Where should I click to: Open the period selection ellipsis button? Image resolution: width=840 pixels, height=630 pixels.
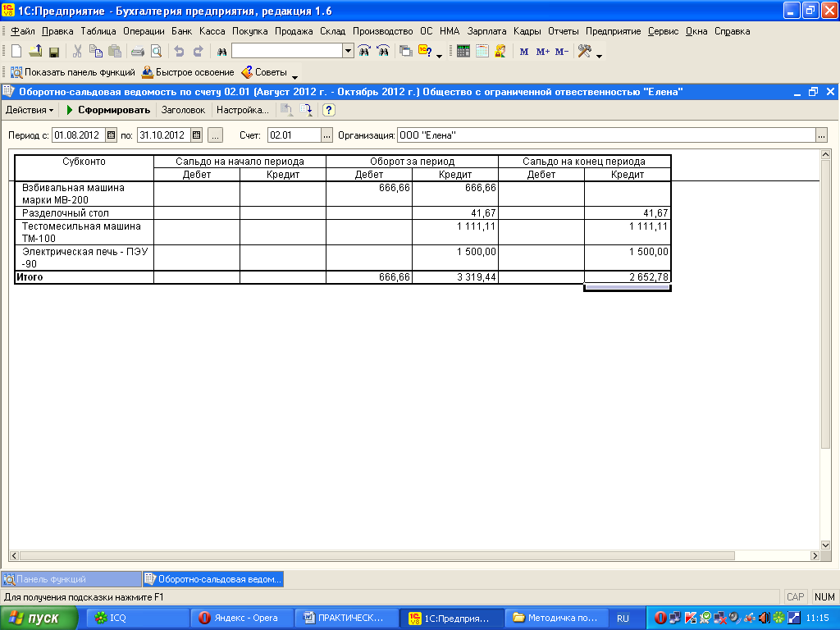tap(216, 135)
